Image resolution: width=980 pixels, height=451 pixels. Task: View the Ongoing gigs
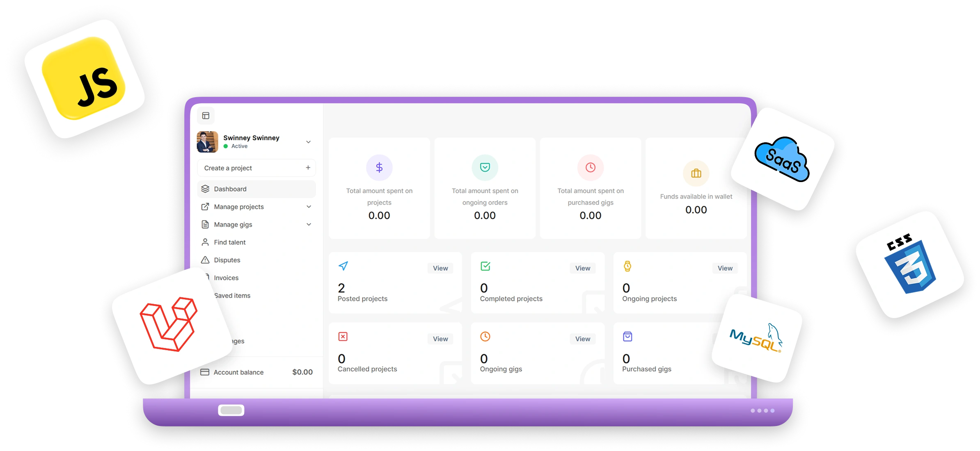tap(583, 339)
